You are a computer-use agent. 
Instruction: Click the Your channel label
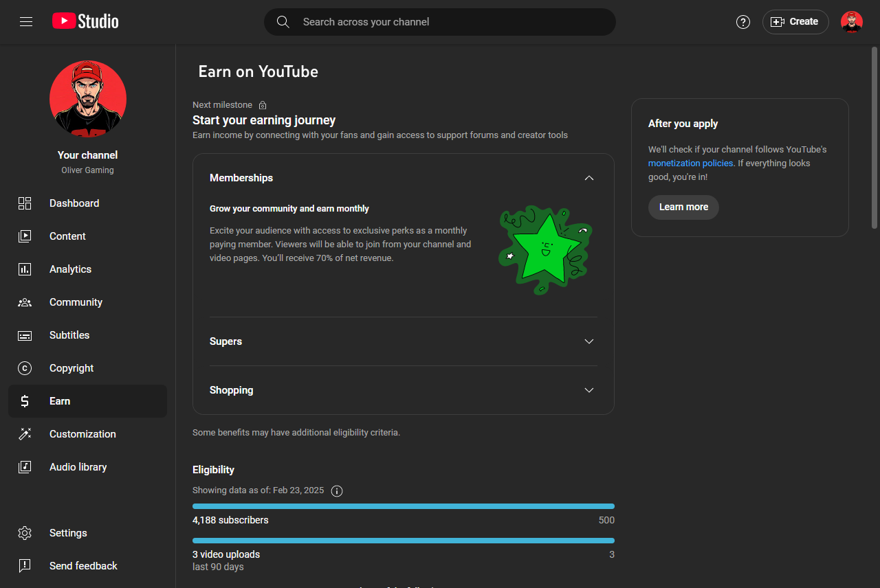pos(88,155)
